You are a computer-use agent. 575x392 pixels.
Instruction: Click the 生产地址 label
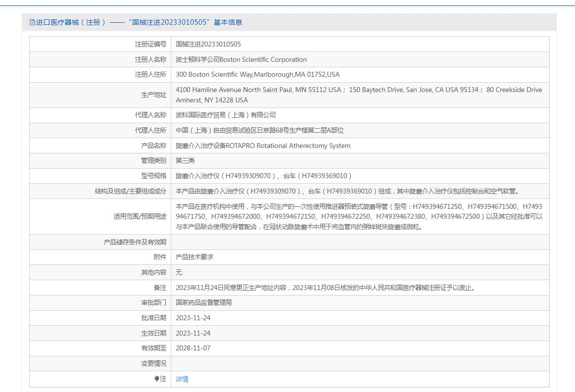[154, 95]
